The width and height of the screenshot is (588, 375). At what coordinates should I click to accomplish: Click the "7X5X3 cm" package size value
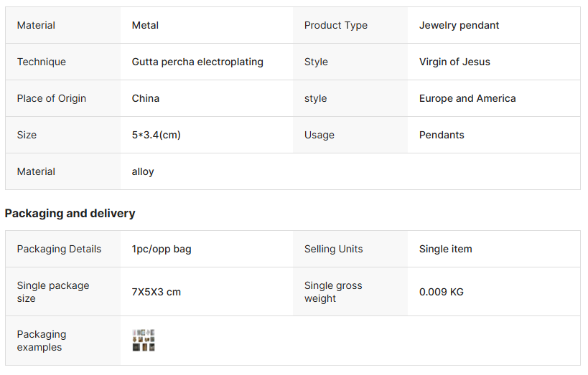(157, 292)
